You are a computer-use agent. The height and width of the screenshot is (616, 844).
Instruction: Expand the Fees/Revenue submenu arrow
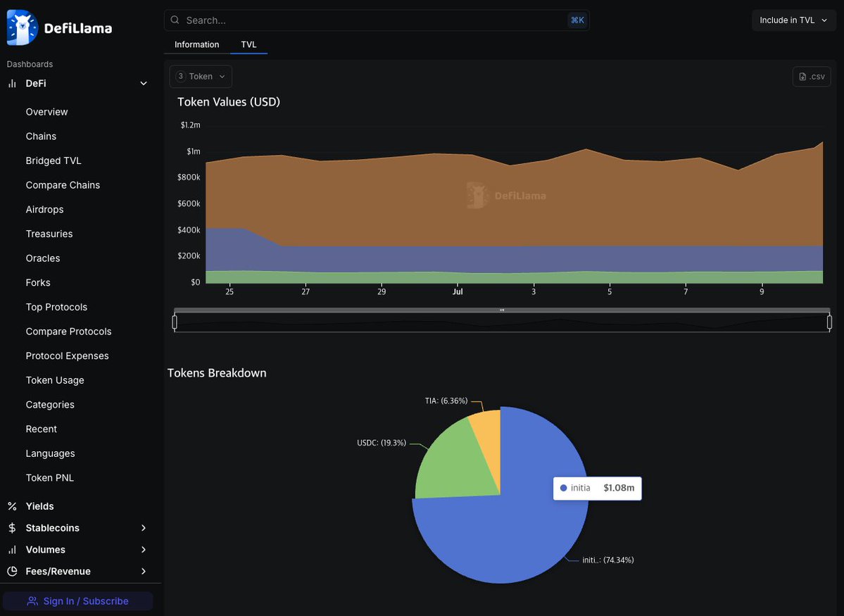[144, 572]
